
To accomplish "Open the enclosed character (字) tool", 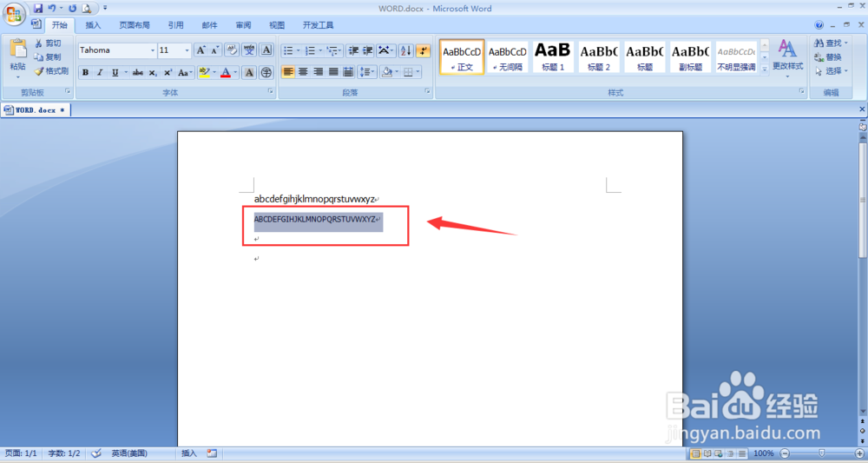I will (266, 73).
